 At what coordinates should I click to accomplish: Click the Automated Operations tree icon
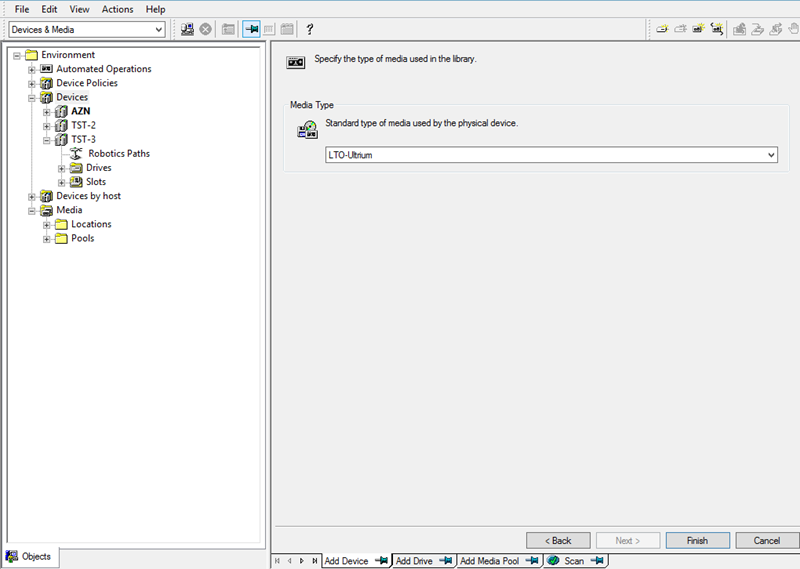pyautogui.click(x=46, y=69)
